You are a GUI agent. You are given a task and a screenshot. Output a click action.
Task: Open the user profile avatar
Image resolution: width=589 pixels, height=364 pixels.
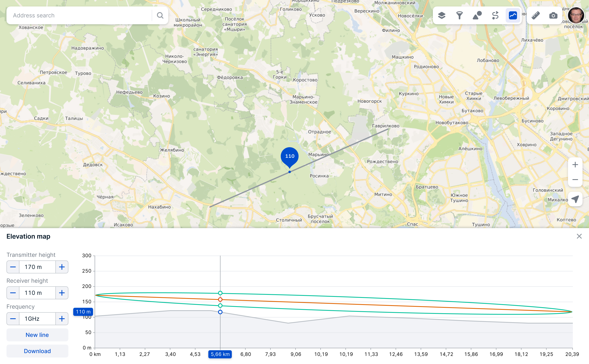(576, 16)
